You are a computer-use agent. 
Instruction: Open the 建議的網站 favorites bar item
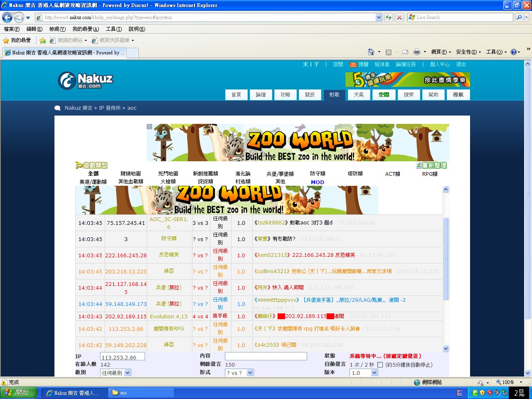68,40
